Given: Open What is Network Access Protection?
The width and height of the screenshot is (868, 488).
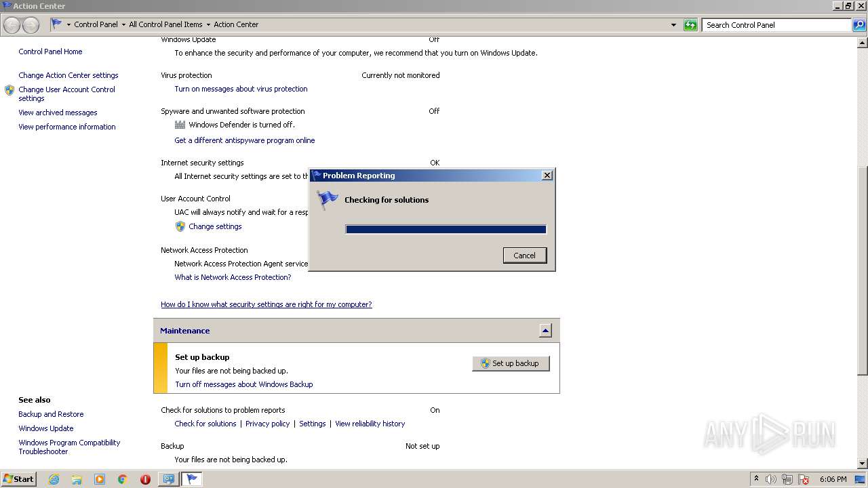Looking at the screenshot, I should (x=233, y=277).
